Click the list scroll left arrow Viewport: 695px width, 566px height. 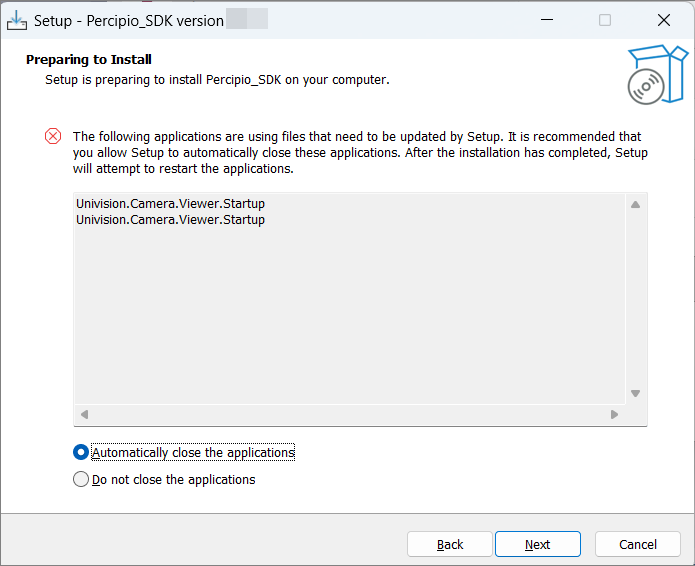[x=85, y=414]
